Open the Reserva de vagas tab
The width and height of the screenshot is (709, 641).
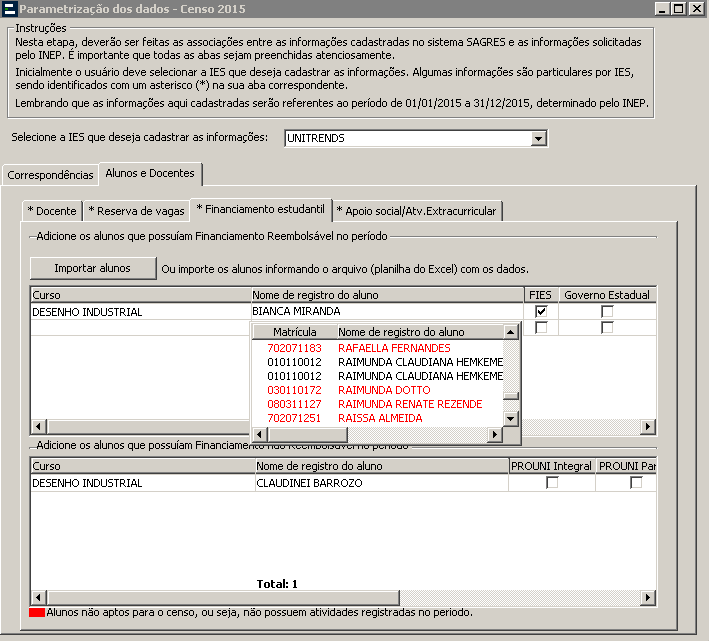click(136, 211)
